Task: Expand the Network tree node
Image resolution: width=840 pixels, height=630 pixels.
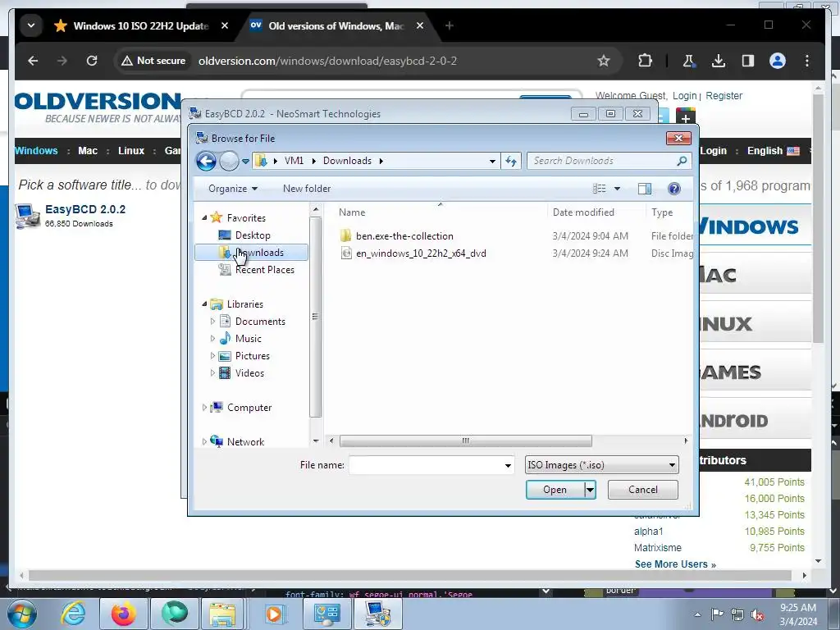Action: pyautogui.click(x=204, y=442)
